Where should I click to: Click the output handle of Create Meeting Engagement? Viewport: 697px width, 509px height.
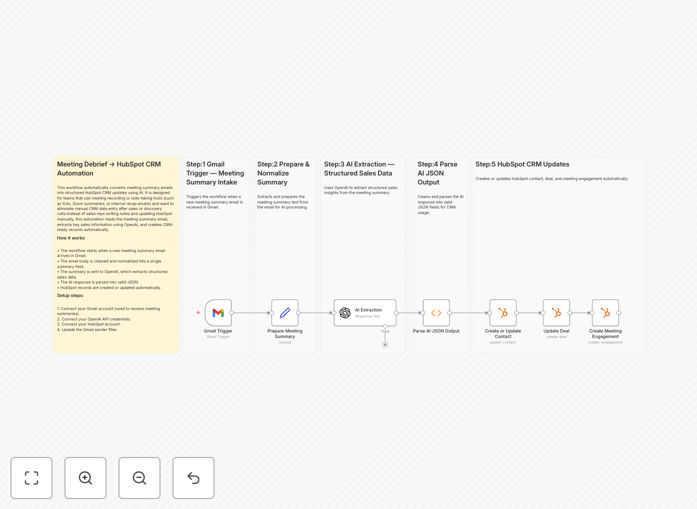point(618,313)
